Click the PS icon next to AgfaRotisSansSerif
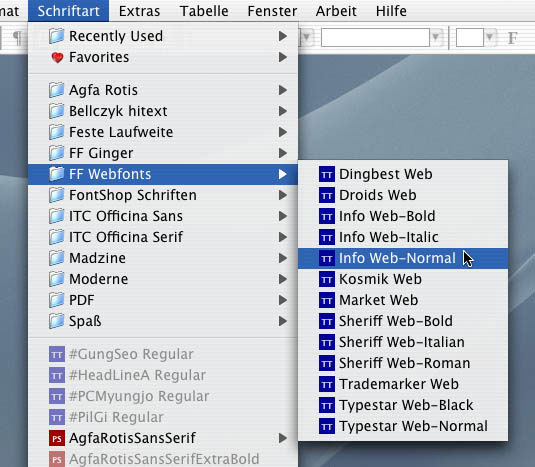This screenshot has width=535, height=467. coord(57,438)
